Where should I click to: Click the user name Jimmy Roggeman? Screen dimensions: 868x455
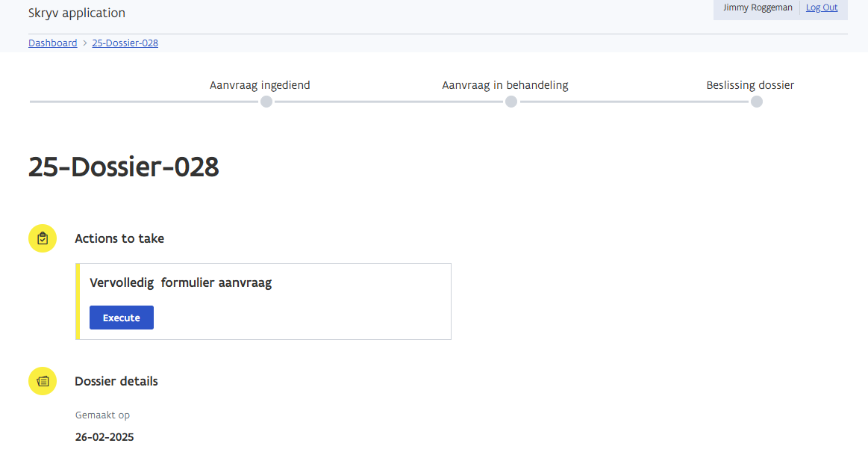[x=758, y=7]
